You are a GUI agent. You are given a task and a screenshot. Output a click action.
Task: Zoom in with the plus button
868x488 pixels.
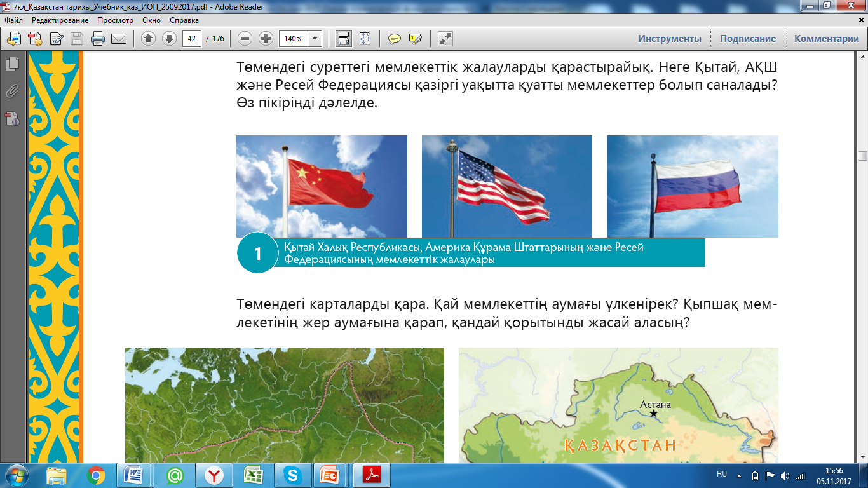tap(266, 39)
